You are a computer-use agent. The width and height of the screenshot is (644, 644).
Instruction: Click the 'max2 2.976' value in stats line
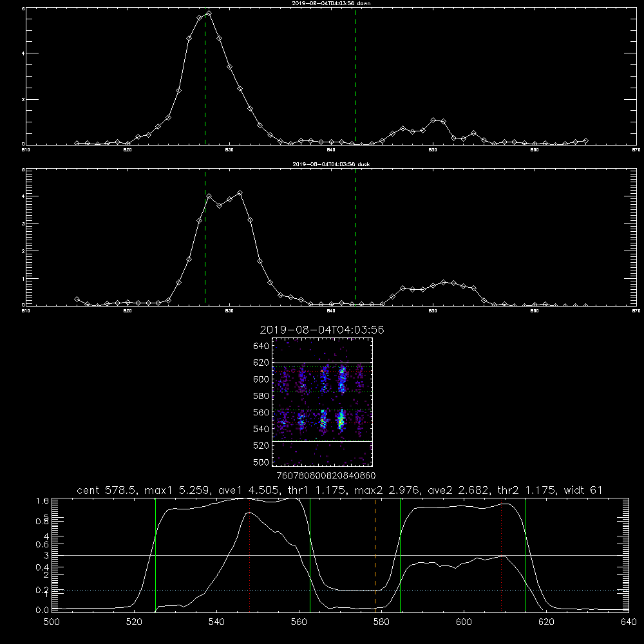[x=385, y=490]
